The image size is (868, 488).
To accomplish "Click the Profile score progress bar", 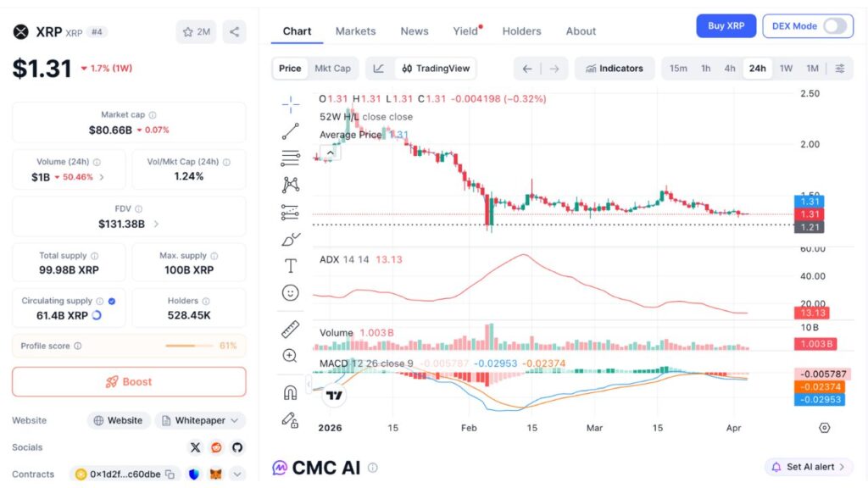I will tap(188, 346).
